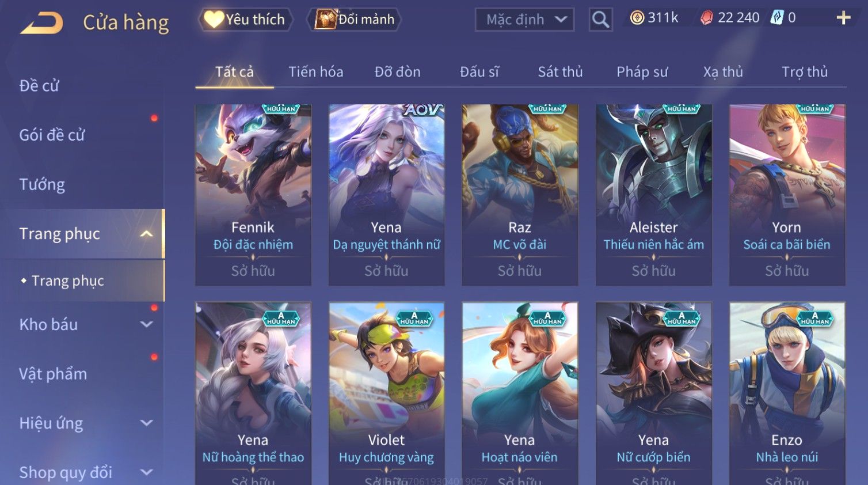Tap the gold coin balance icon
This screenshot has height=485, width=868.
[x=637, y=18]
